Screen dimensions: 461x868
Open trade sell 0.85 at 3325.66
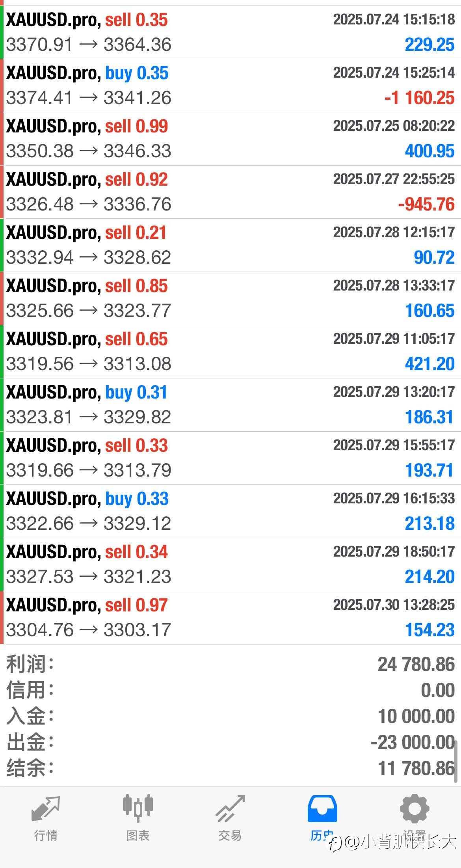(x=230, y=298)
